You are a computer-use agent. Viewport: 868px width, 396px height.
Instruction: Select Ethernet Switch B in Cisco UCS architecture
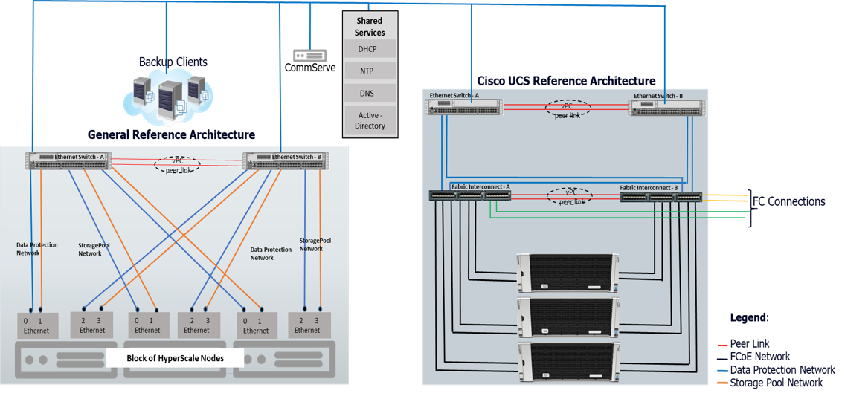[667, 107]
